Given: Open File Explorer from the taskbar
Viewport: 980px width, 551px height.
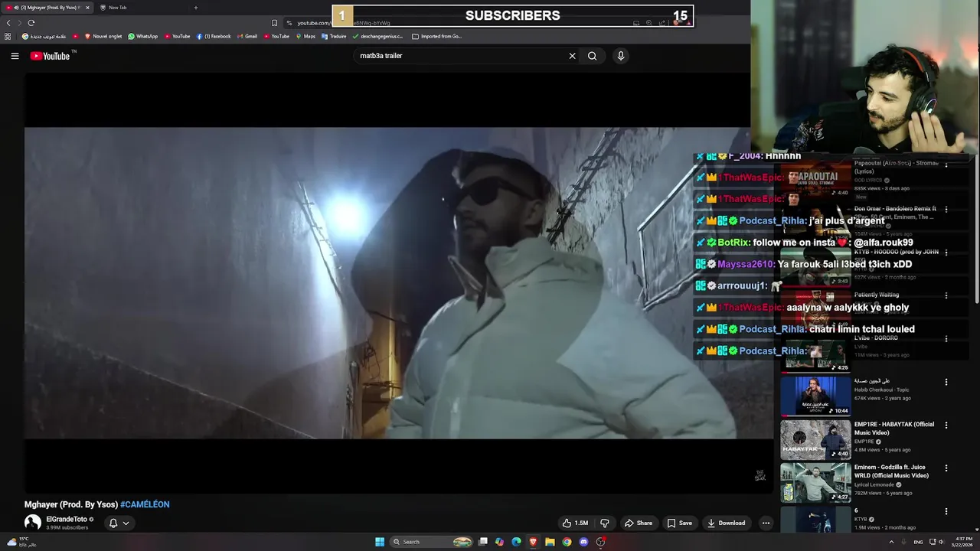Looking at the screenshot, I should 550,542.
